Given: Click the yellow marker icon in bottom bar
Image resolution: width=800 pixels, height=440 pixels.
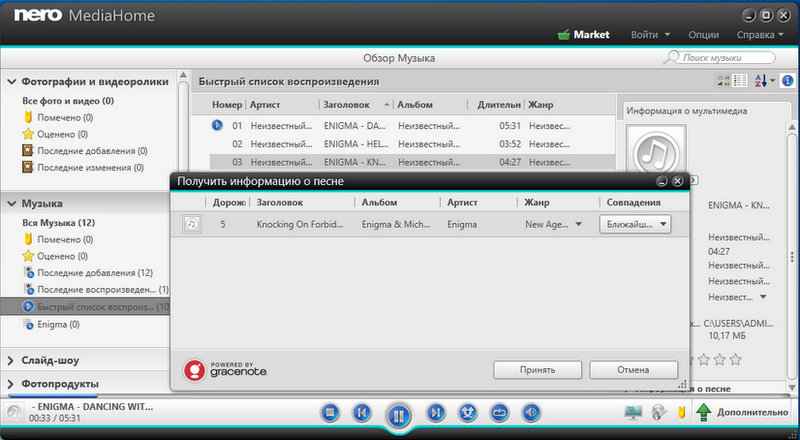Looking at the screenshot, I should (681, 412).
